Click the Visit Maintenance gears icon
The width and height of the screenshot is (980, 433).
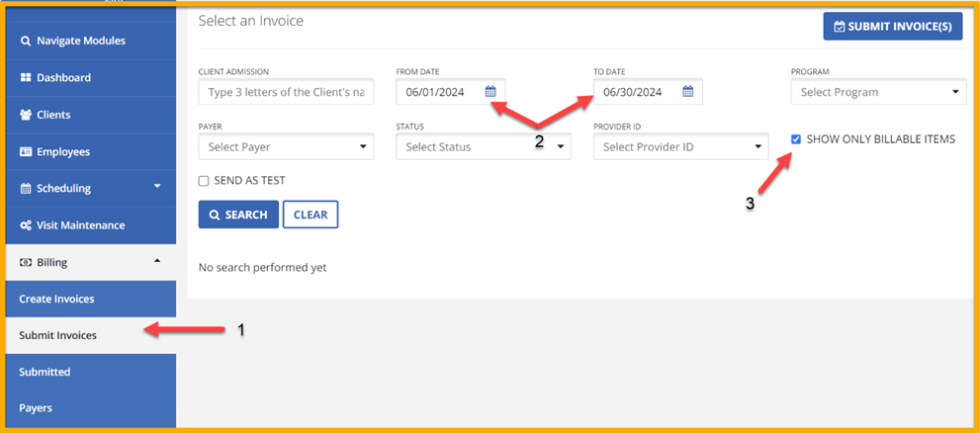[x=26, y=225]
